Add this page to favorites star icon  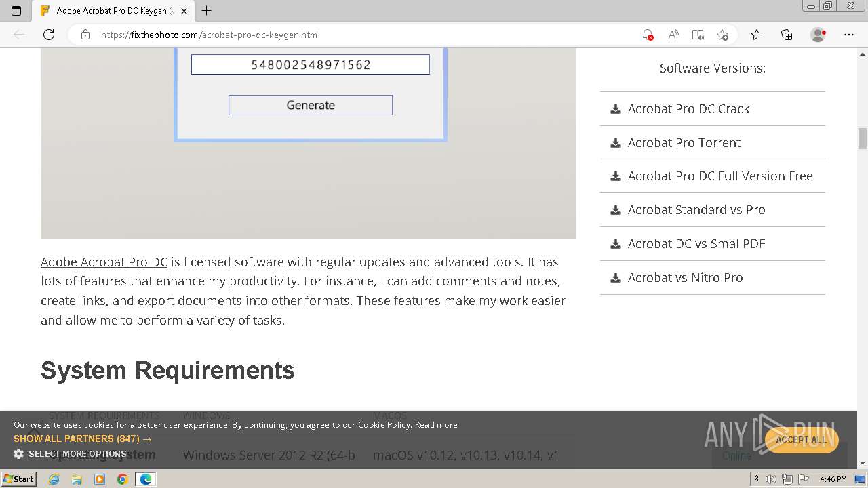[722, 35]
